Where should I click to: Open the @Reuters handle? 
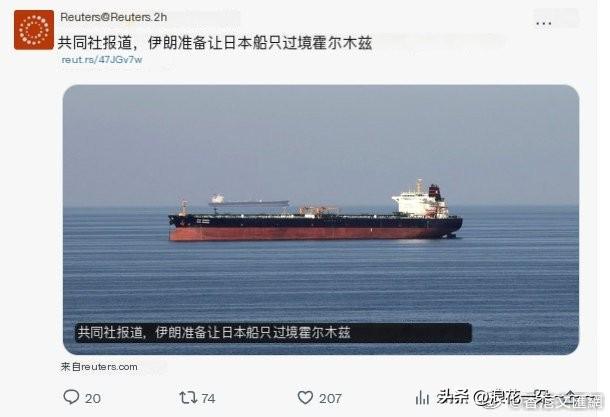126,17
